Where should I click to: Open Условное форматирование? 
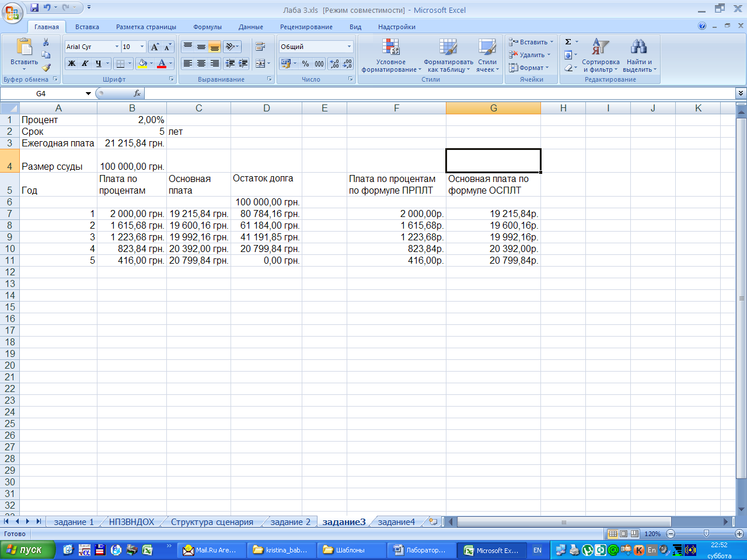(x=391, y=56)
